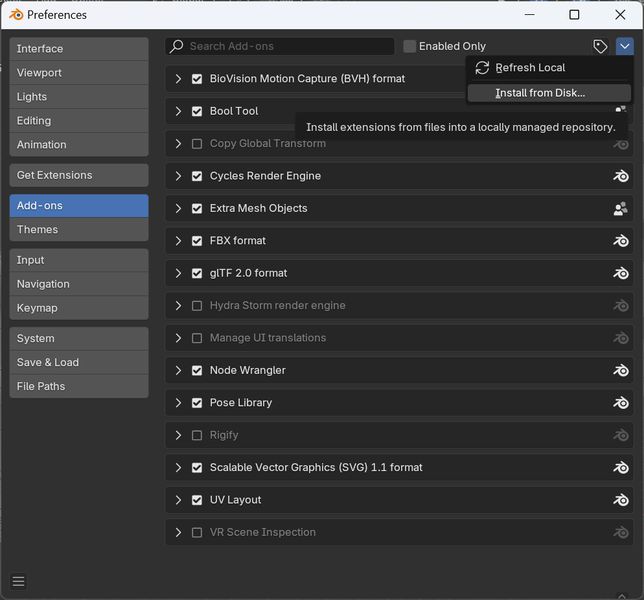This screenshot has width=644, height=600.
Task: Click Blender icon on Copy Global Transform row
Action: click(621, 145)
